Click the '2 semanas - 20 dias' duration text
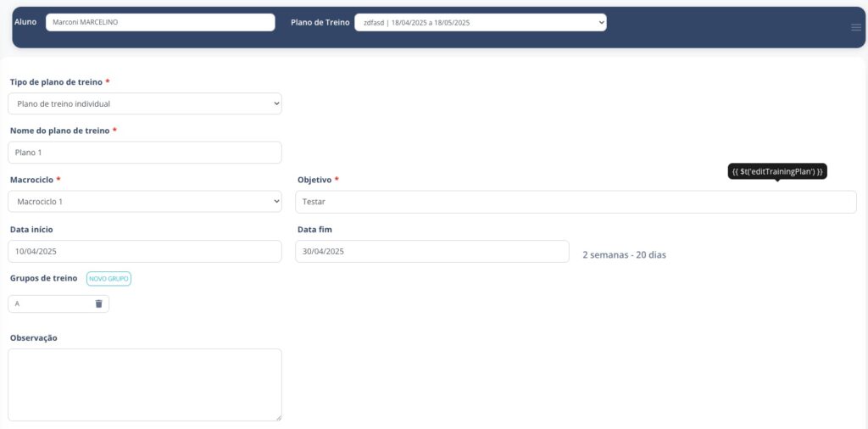The image size is (868, 429). tap(624, 254)
